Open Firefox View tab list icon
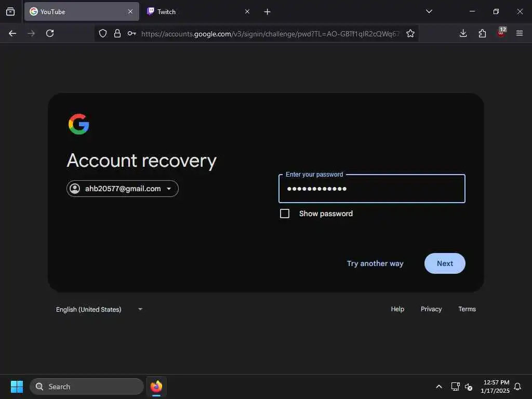The image size is (532, 399). coord(10,11)
